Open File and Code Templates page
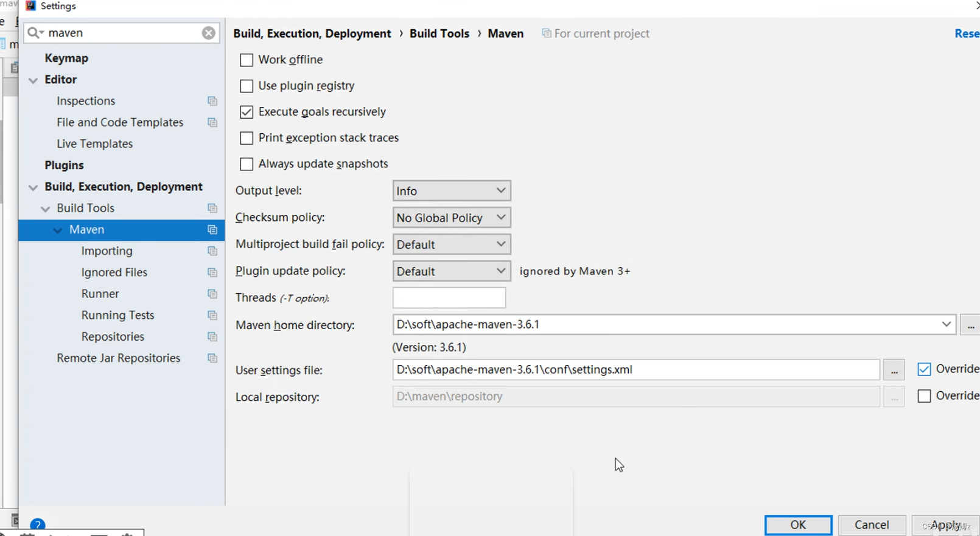Image resolution: width=980 pixels, height=536 pixels. point(120,122)
